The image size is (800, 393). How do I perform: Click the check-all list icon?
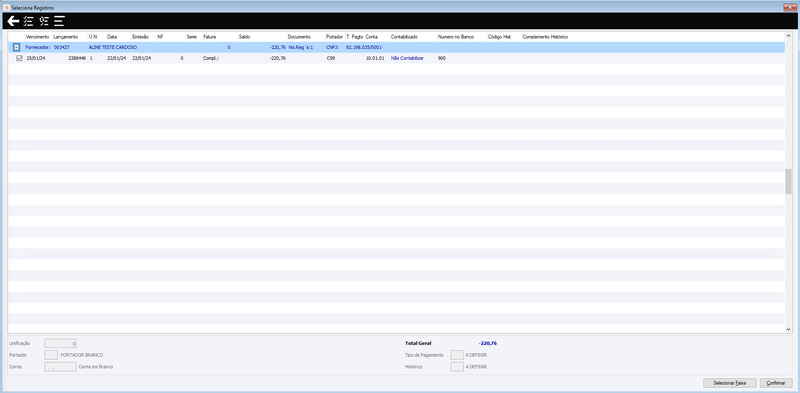tap(29, 21)
